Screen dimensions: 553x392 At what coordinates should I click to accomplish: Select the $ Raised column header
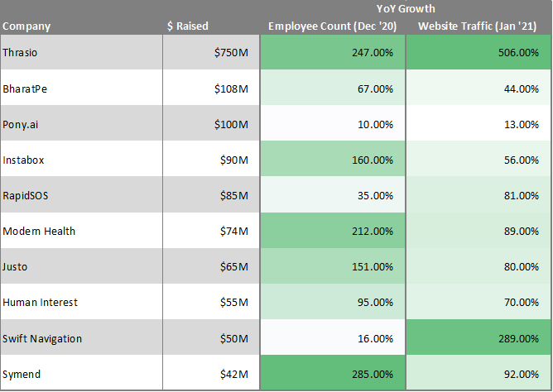188,26
